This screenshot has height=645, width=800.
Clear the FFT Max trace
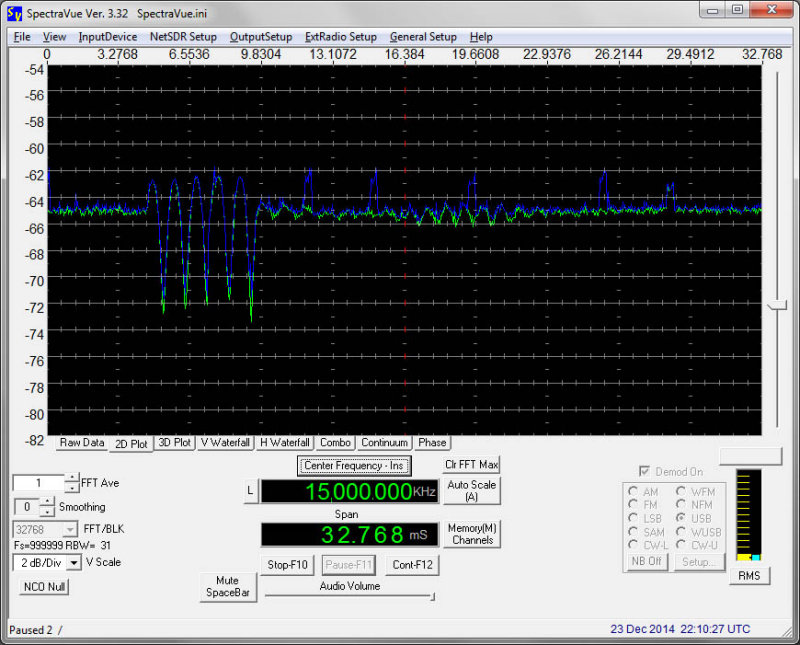tap(471, 464)
